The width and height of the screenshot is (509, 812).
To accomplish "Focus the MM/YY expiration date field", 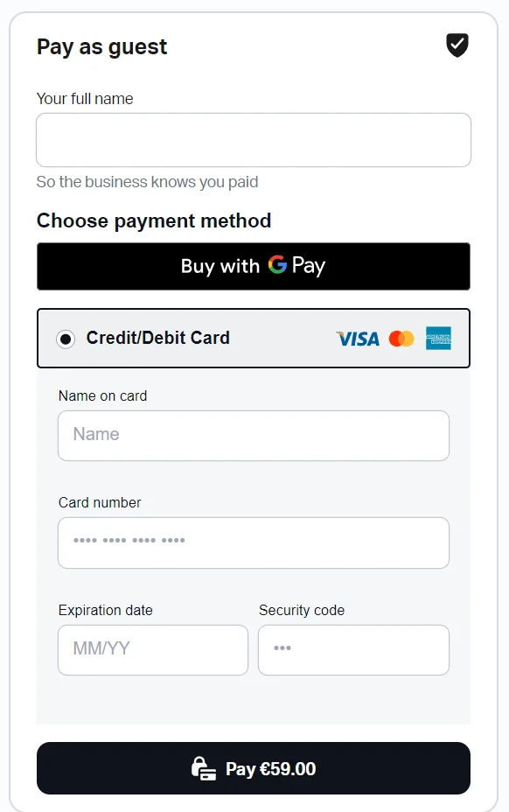I will [153, 650].
